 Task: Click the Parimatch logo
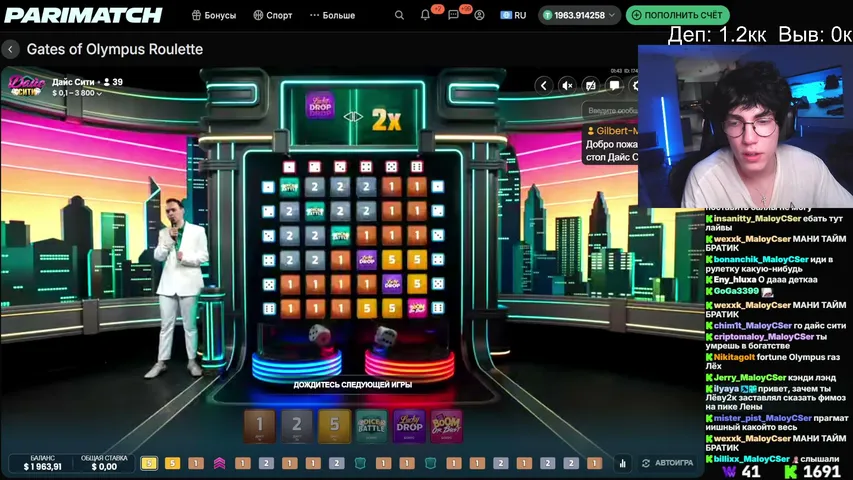click(83, 15)
